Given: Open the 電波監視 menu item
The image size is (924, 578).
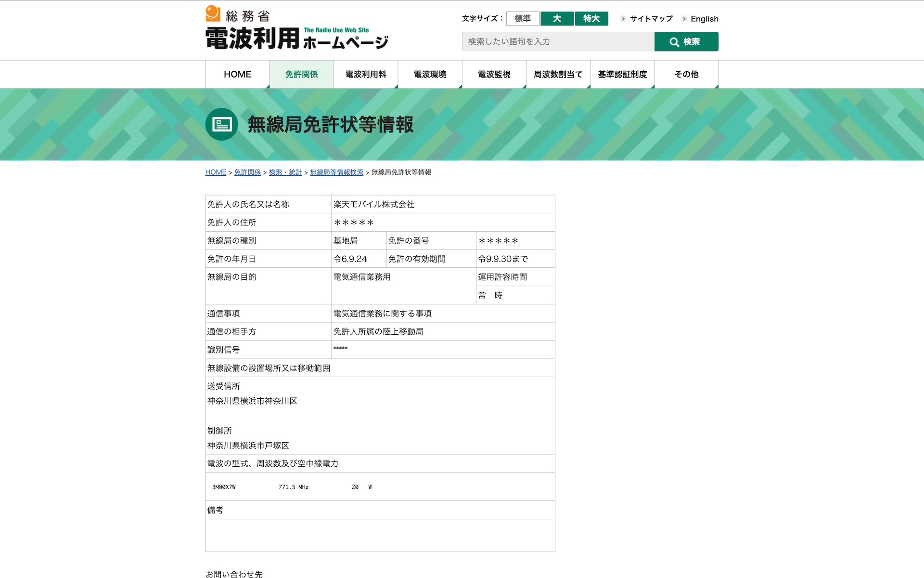Looking at the screenshot, I should 494,74.
